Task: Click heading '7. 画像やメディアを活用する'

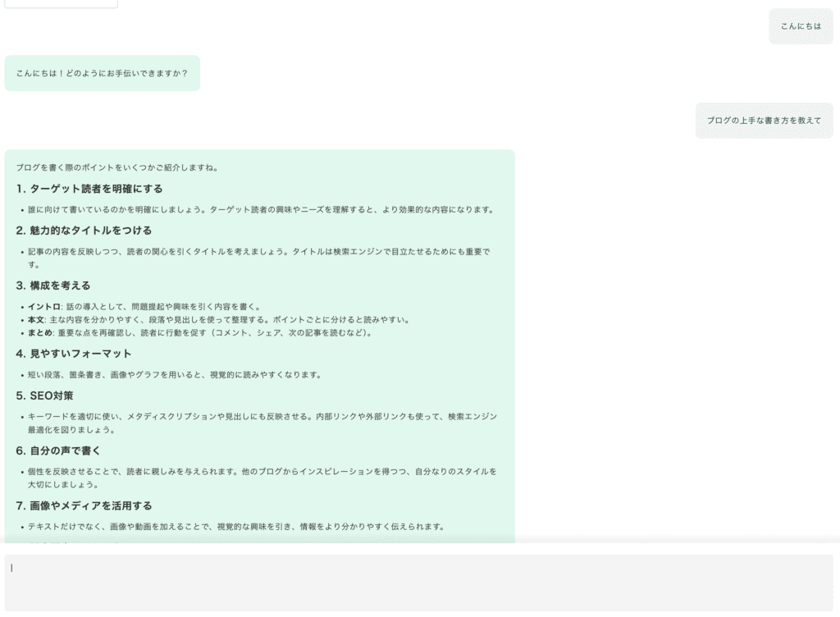Action: [x=84, y=505]
